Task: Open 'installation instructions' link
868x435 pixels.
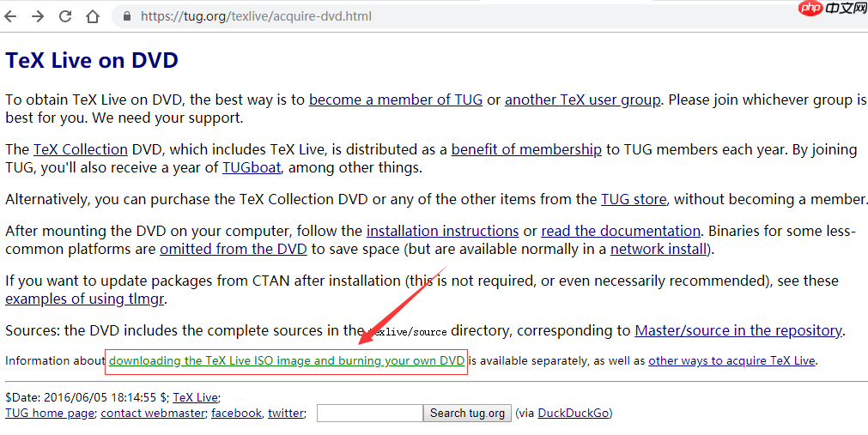Action: coord(442,231)
